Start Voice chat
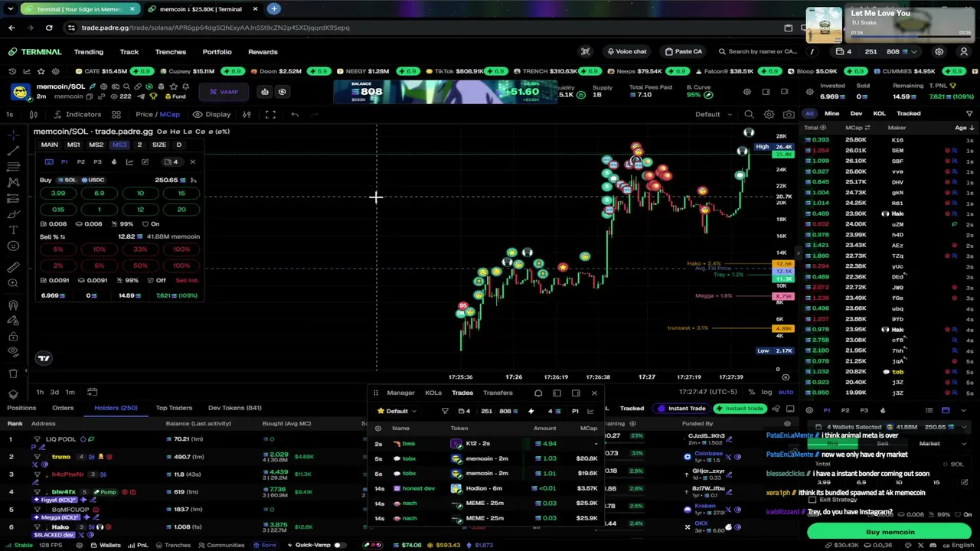 point(627,52)
